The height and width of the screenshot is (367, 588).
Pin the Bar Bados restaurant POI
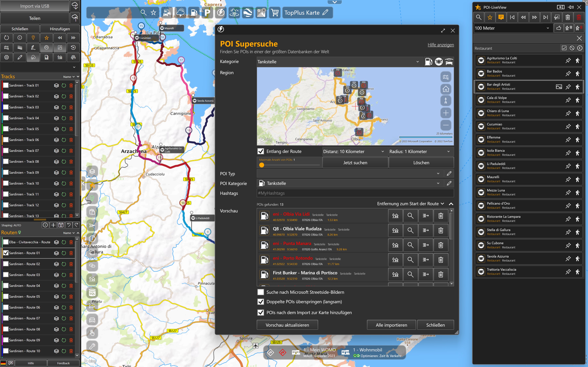point(568,74)
